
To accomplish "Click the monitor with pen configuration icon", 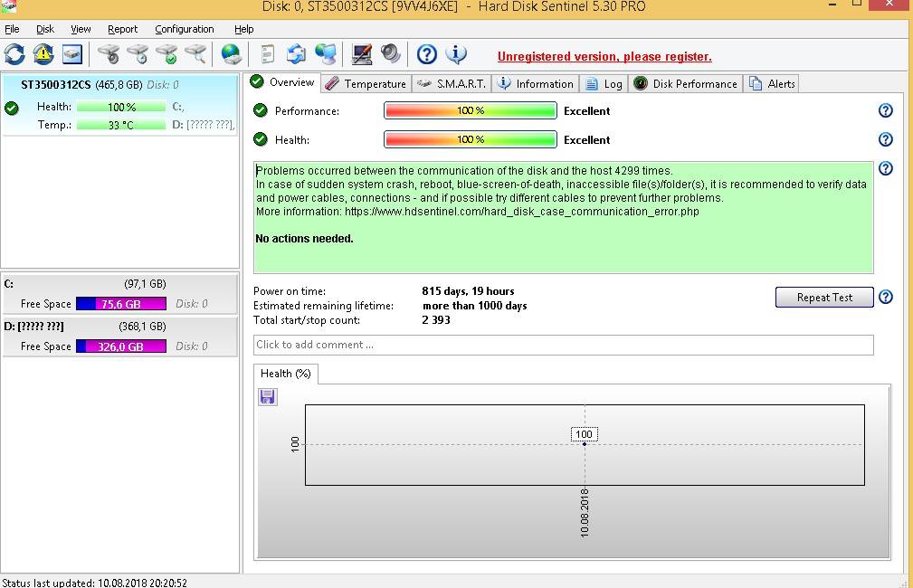I will pyautogui.click(x=362, y=54).
